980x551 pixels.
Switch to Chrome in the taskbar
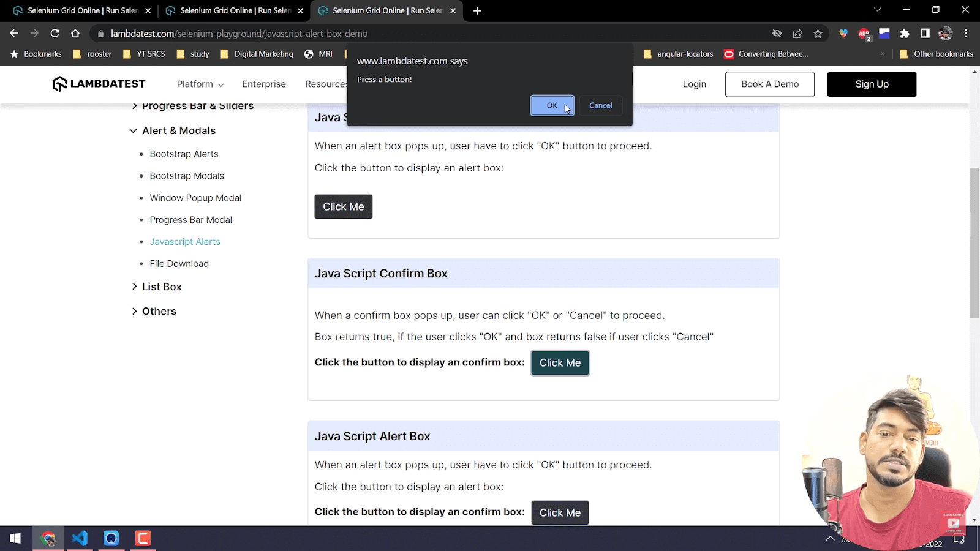[x=48, y=538]
